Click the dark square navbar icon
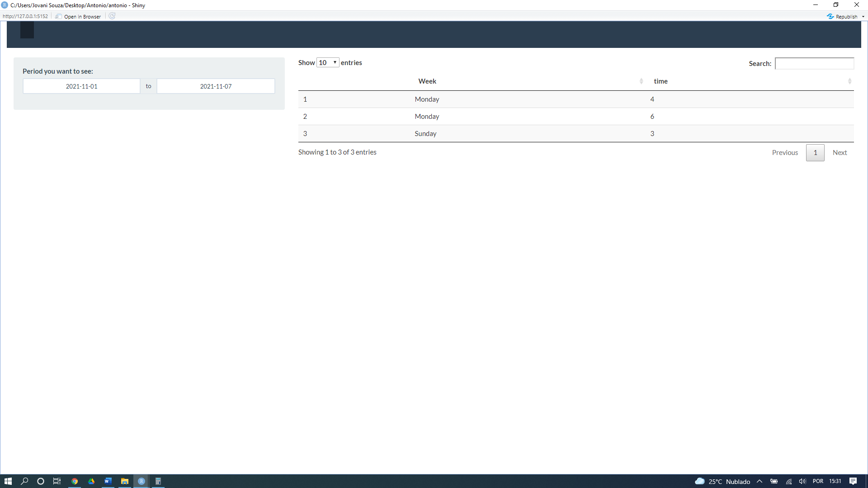The width and height of the screenshot is (868, 488). coord(27,30)
